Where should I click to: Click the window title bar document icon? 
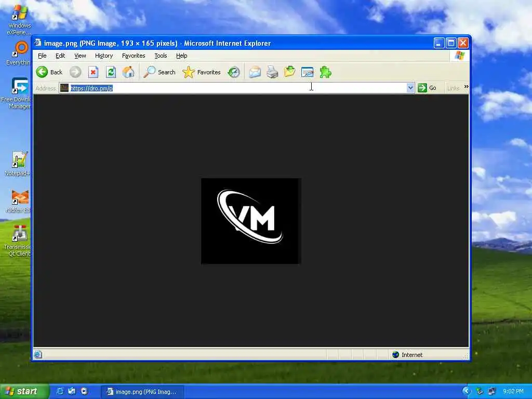tap(38, 43)
